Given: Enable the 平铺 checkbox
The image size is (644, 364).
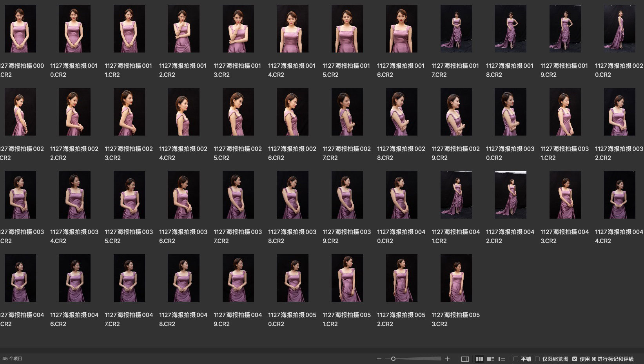Looking at the screenshot, I should pos(516,359).
